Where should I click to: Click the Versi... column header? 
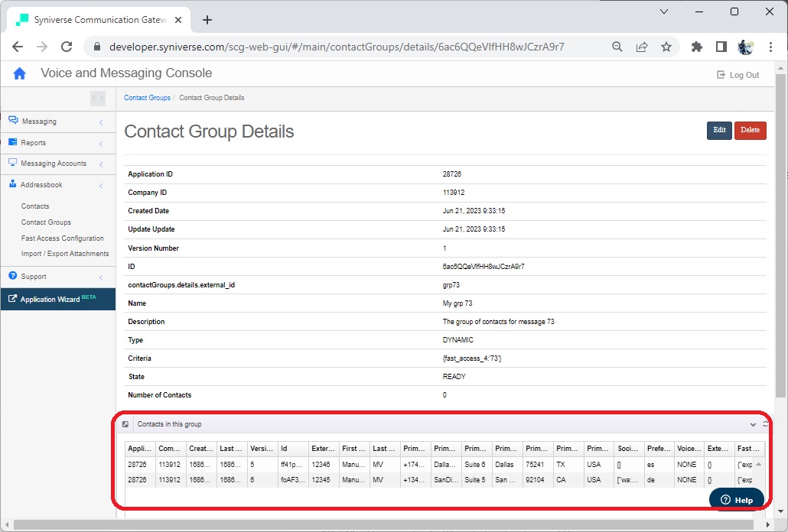point(262,448)
